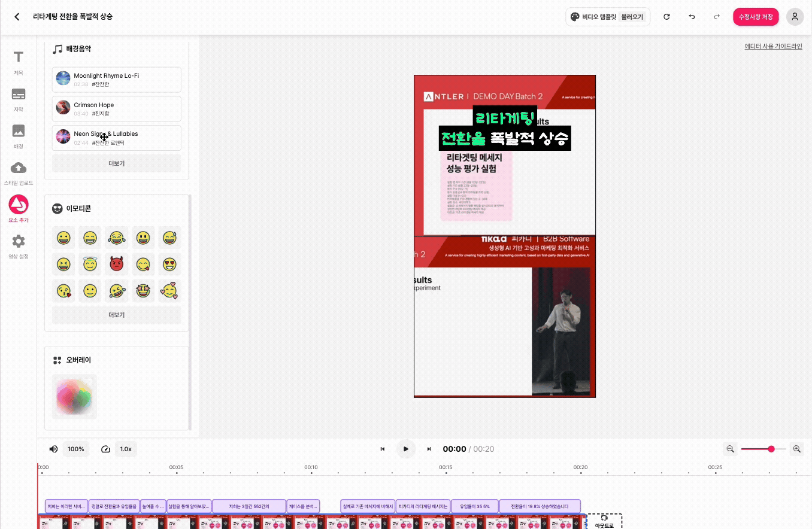812x529 pixels.
Task: Select the '케이스를 분석...' caption clip
Action: point(303,506)
